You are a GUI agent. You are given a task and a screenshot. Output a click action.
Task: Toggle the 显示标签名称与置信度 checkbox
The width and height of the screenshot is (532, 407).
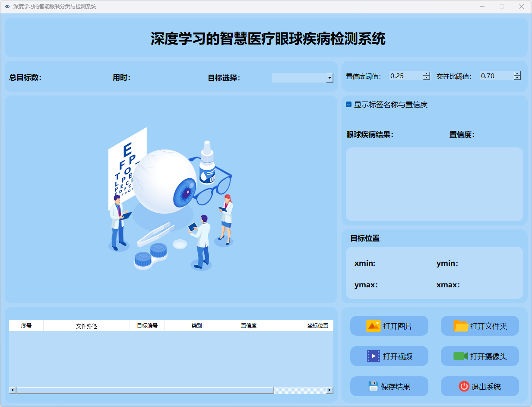pyautogui.click(x=349, y=105)
